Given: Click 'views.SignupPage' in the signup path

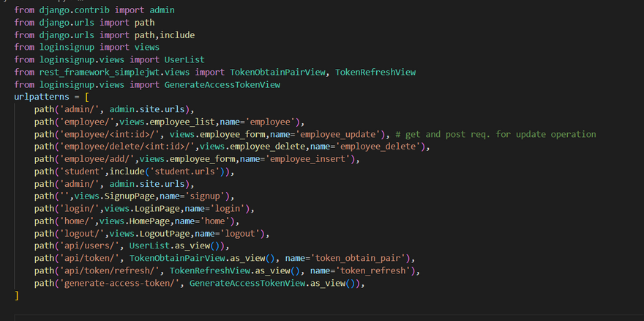Looking at the screenshot, I should pos(114,196).
